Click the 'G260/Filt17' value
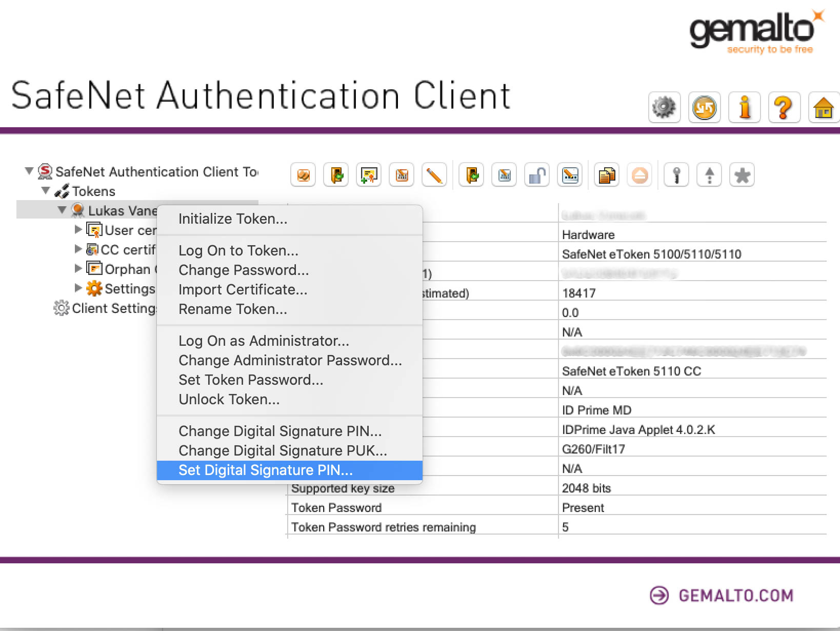The width and height of the screenshot is (840, 631). coord(593,449)
